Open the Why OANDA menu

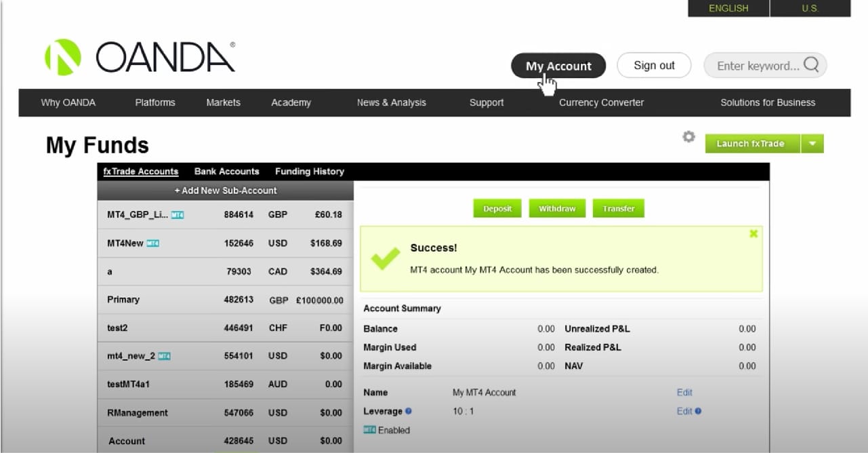point(68,102)
